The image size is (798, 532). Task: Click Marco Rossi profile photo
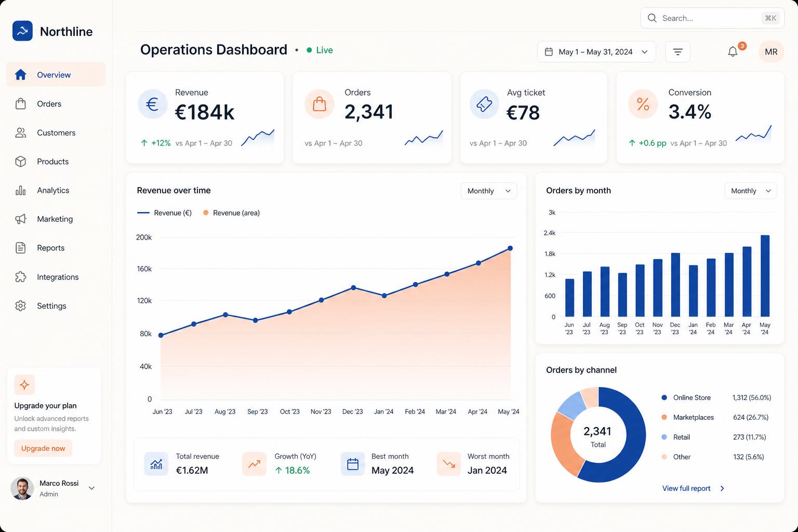point(22,488)
